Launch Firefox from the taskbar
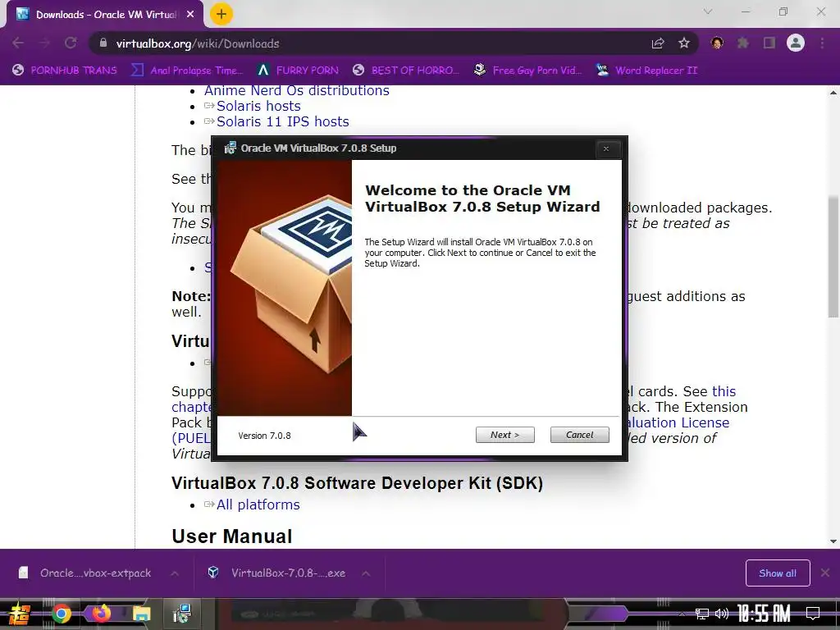This screenshot has height=630, width=840. 101,614
